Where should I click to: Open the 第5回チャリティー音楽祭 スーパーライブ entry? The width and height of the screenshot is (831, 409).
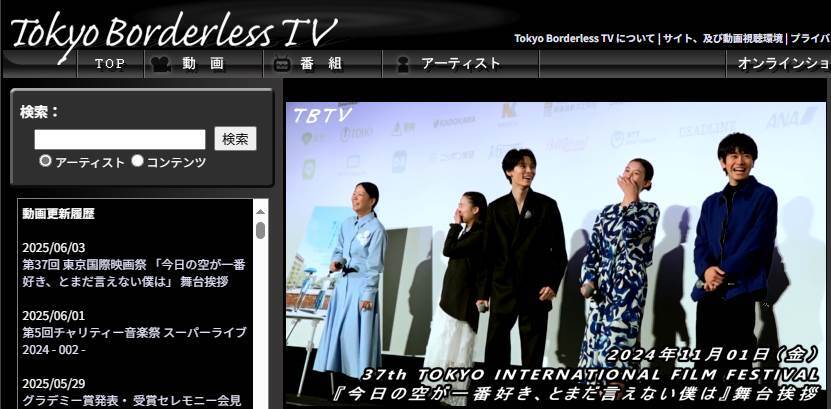134,341
